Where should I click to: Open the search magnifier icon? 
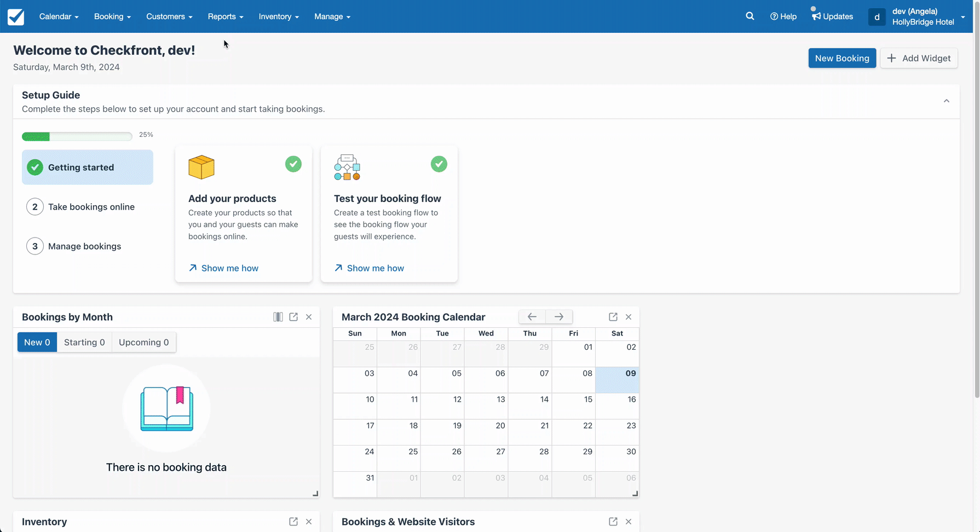tap(750, 16)
